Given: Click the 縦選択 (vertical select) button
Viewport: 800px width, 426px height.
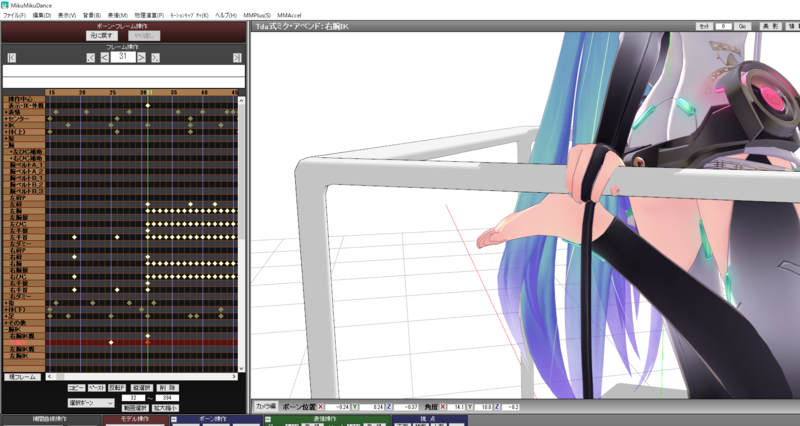Looking at the screenshot, I should pos(141,388).
